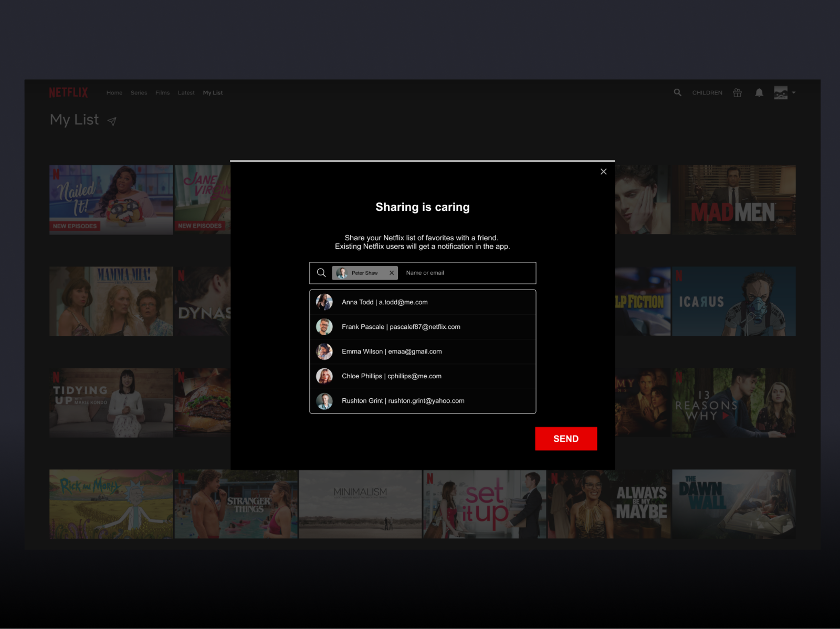Close the Sharing is caring dialog
Image resolution: width=840 pixels, height=629 pixels.
pyautogui.click(x=603, y=172)
